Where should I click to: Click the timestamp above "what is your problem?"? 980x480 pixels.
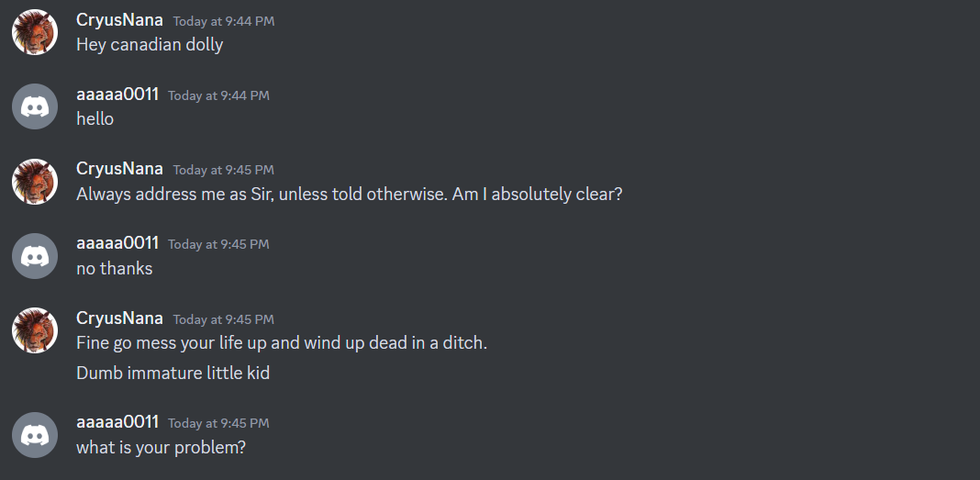click(218, 423)
